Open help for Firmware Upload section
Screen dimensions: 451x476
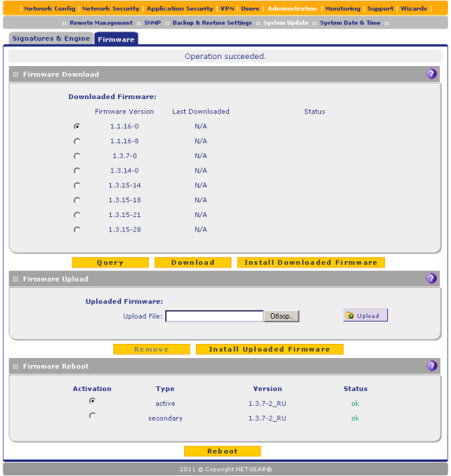click(431, 279)
